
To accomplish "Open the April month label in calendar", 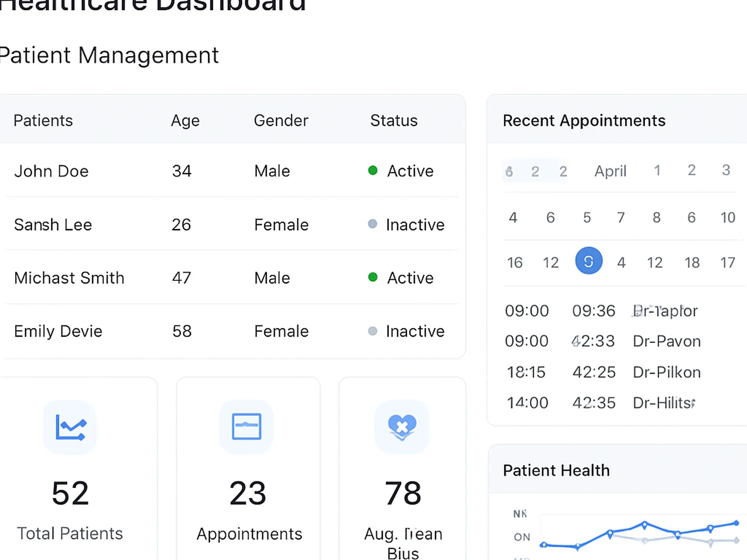I will tap(610, 171).
